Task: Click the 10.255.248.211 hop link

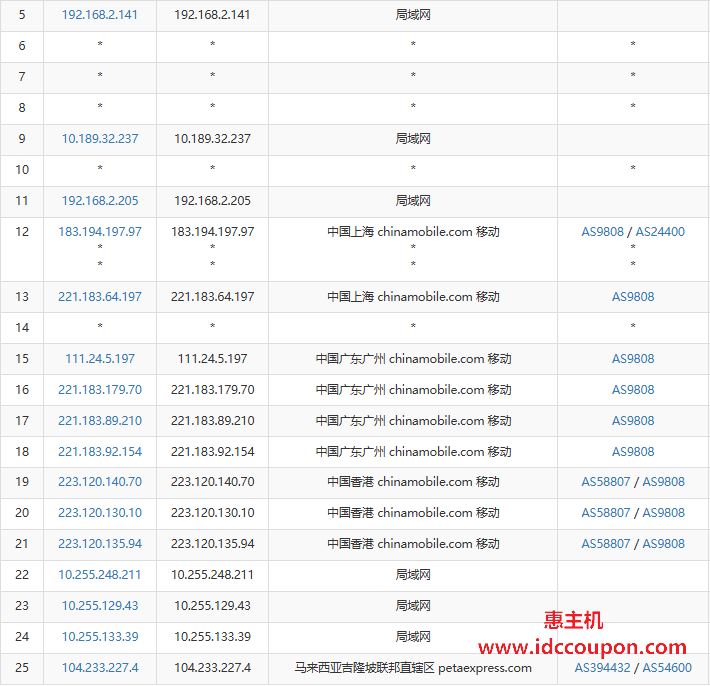Action: tap(100, 575)
